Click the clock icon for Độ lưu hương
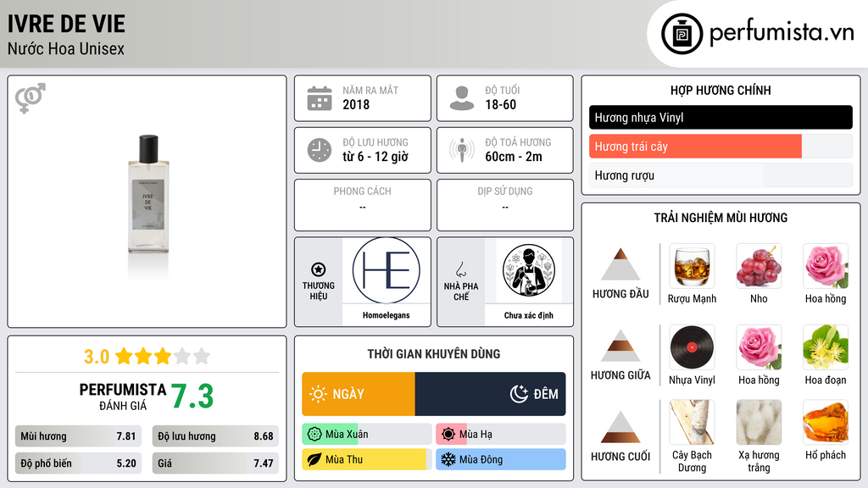This screenshot has height=488, width=868. click(x=320, y=150)
